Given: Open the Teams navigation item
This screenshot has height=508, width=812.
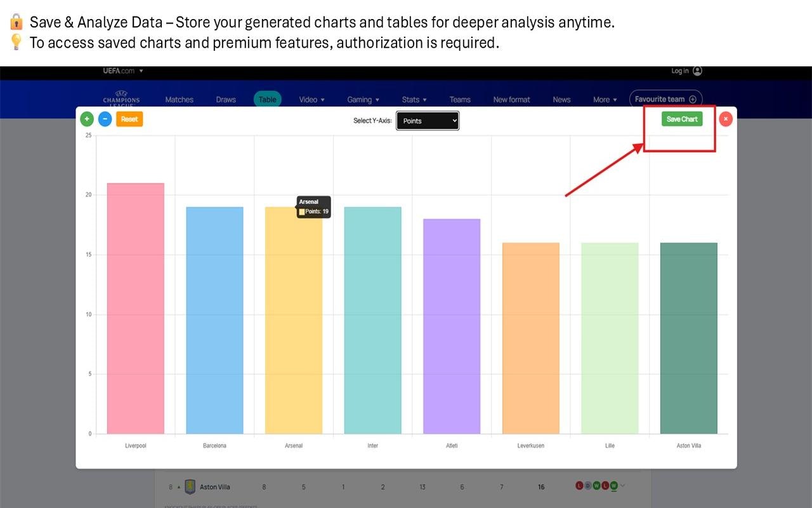Looking at the screenshot, I should click(460, 100).
